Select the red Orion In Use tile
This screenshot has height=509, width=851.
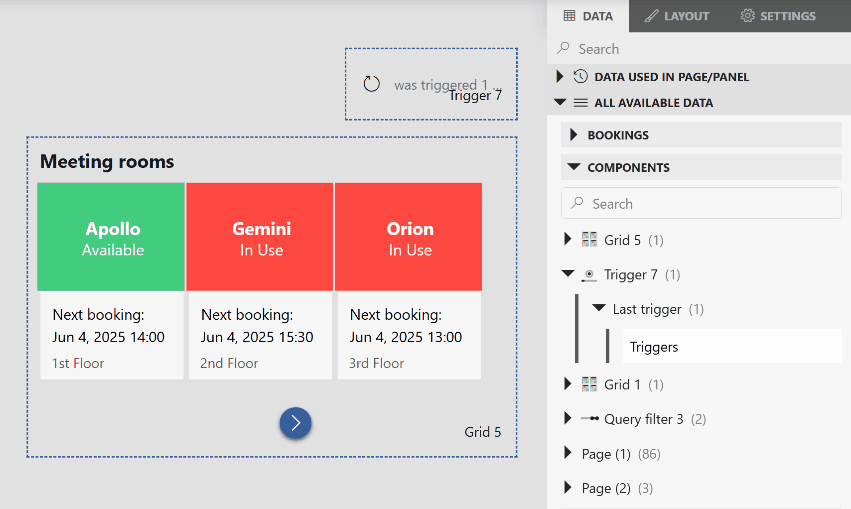pyautogui.click(x=409, y=237)
